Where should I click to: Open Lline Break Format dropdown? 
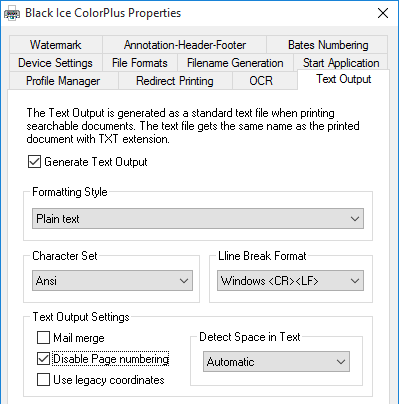pyautogui.click(x=290, y=281)
